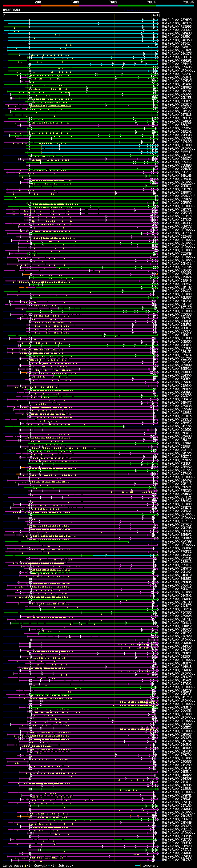
Task: Select the UniRef100_Q9ZQI0 label
Action: (x=176, y=104)
